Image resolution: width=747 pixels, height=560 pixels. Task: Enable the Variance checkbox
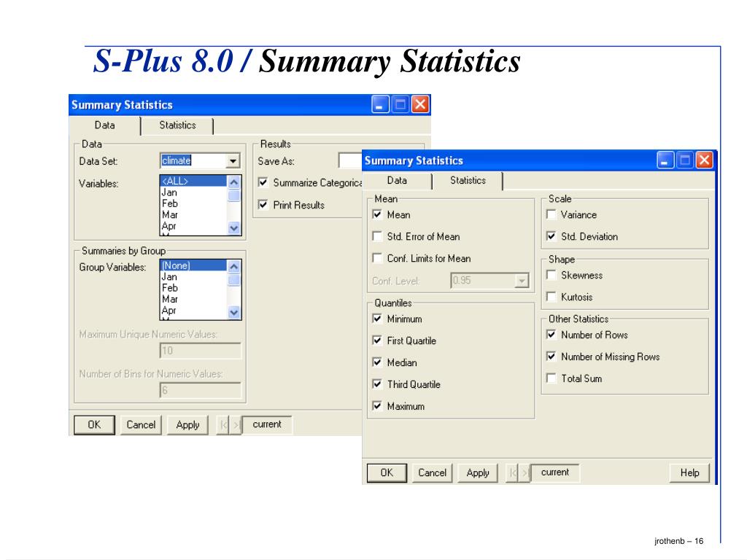(x=551, y=214)
